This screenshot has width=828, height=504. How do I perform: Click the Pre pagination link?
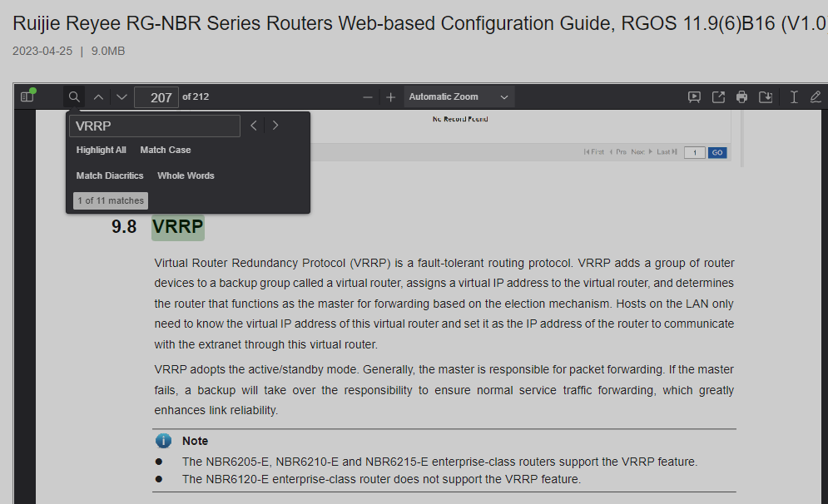coord(617,152)
